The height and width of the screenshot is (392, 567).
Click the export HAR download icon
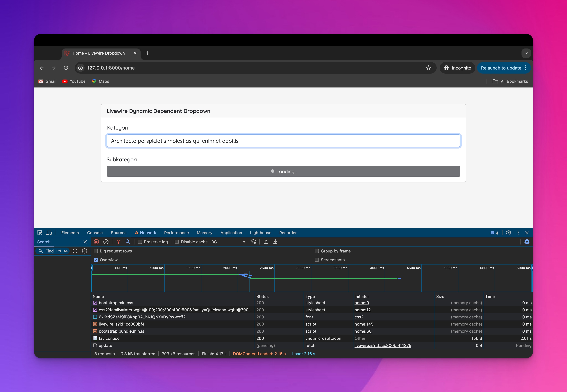click(x=275, y=242)
